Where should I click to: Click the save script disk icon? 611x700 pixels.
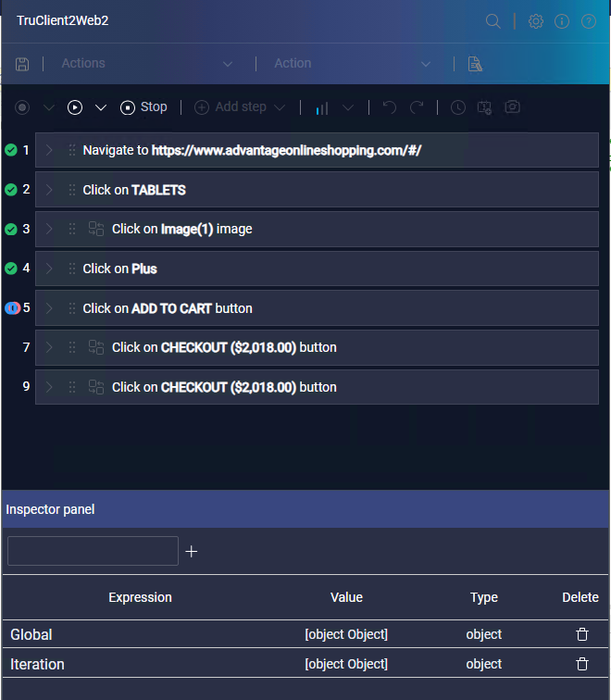(x=23, y=64)
